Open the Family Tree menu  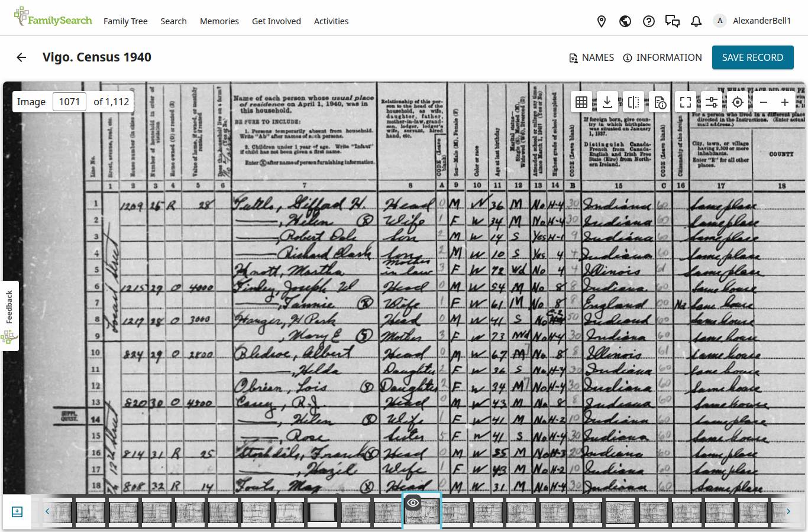(x=125, y=21)
